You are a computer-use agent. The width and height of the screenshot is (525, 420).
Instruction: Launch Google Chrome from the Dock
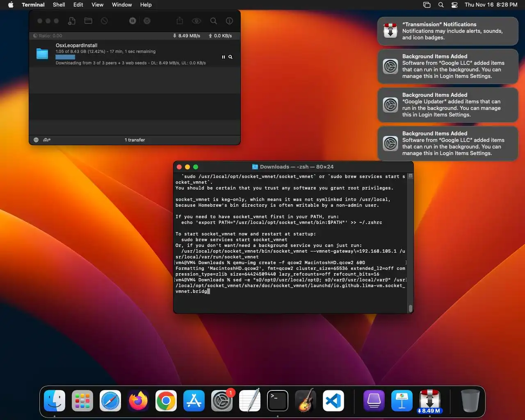[x=166, y=401]
